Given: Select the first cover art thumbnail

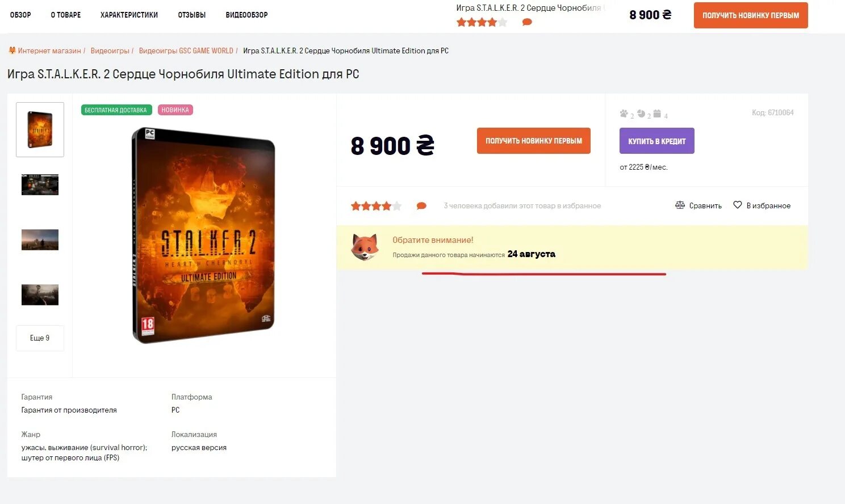Looking at the screenshot, I should point(40,129).
